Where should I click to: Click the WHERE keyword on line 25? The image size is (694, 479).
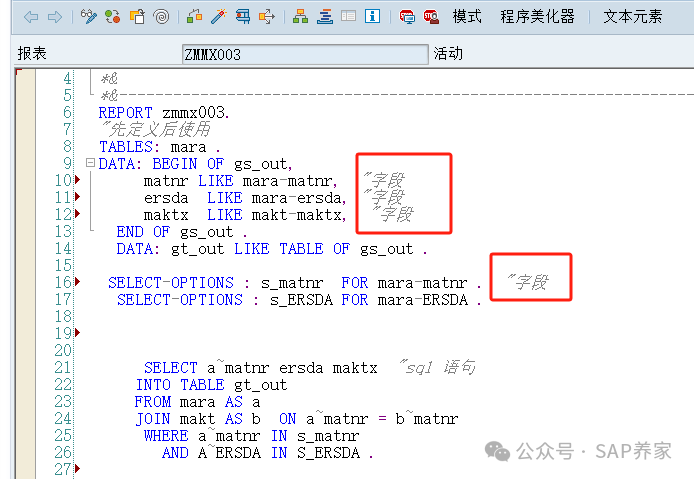click(166, 436)
